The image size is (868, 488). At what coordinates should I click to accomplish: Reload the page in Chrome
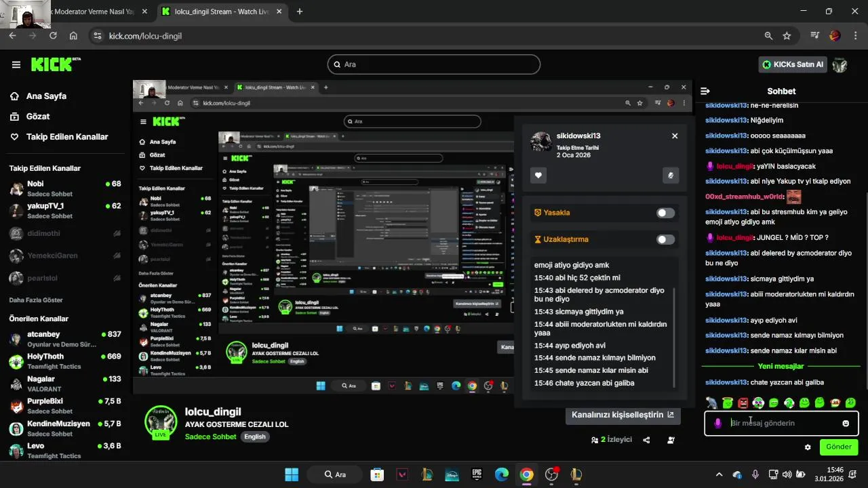(53, 36)
